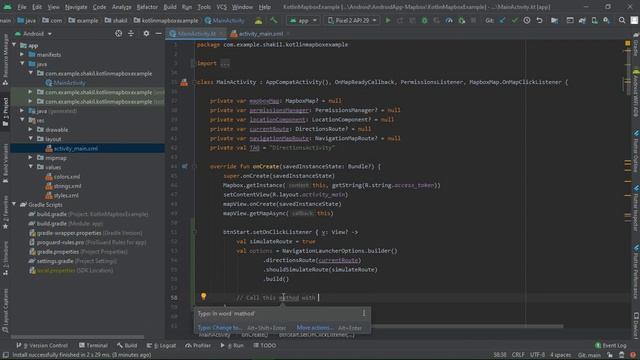The image size is (640, 360).
Task: Click Collapse All icon in Project panel
Action: pos(131,33)
